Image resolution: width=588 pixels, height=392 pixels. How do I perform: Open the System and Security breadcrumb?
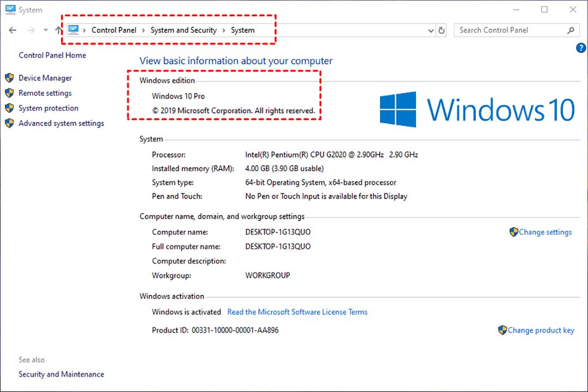183,30
